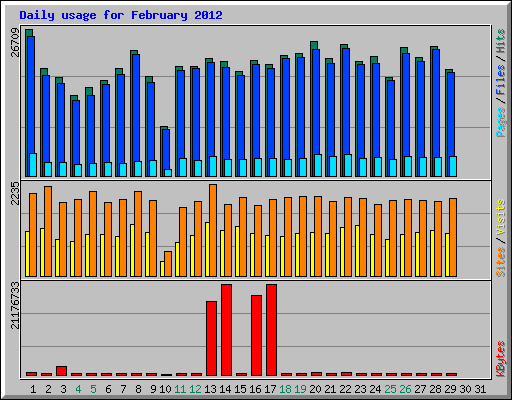Click the green day 25 label
The width and height of the screenshot is (512, 400).
(x=390, y=389)
